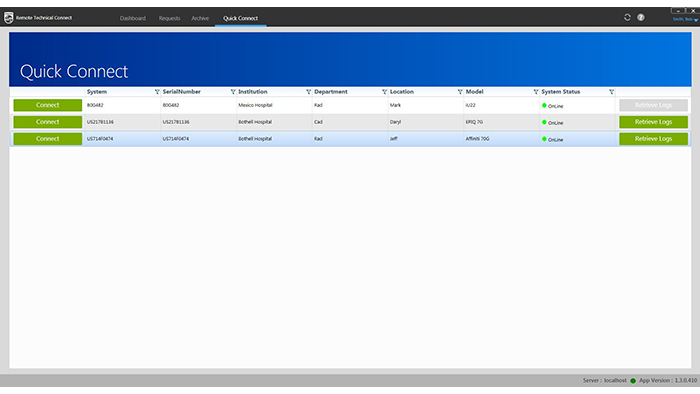Click the refresh icon in top bar

click(x=627, y=17)
